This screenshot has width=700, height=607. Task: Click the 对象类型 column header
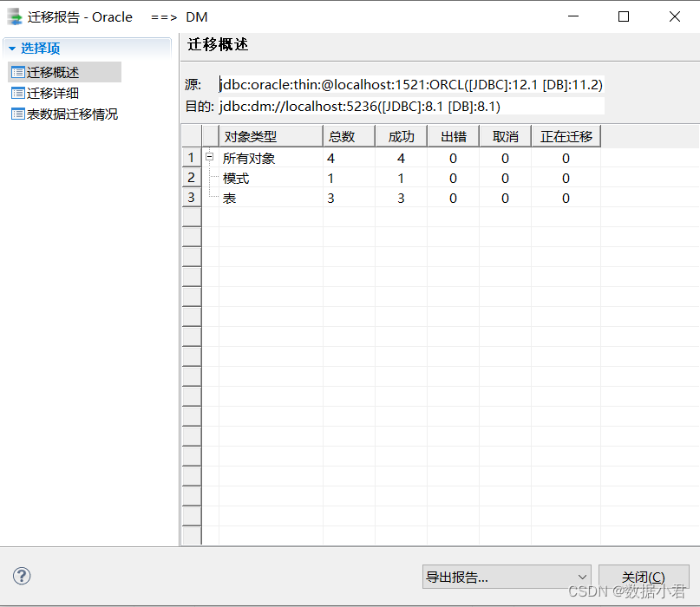click(271, 136)
